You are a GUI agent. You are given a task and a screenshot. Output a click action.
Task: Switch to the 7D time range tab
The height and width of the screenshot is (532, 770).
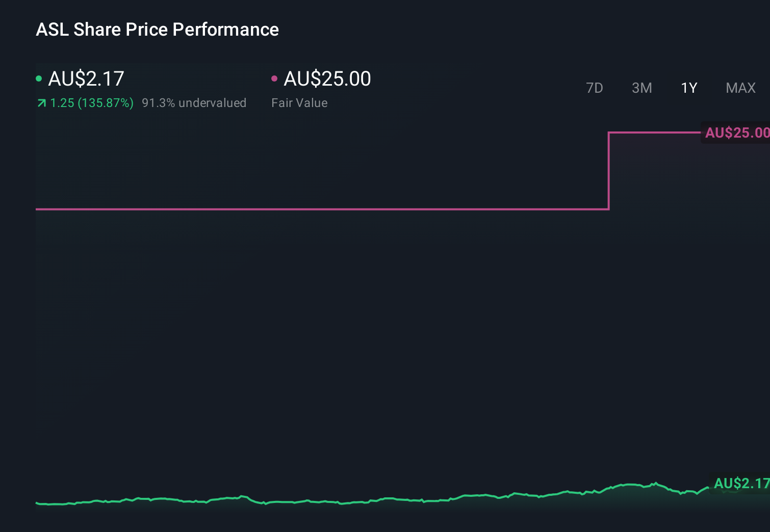(595, 88)
